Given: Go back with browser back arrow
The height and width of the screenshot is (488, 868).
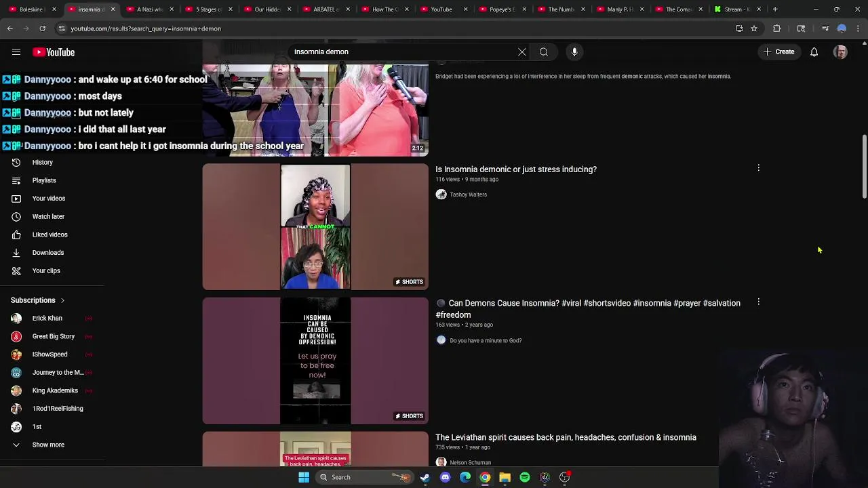Looking at the screenshot, I should click(x=10, y=28).
